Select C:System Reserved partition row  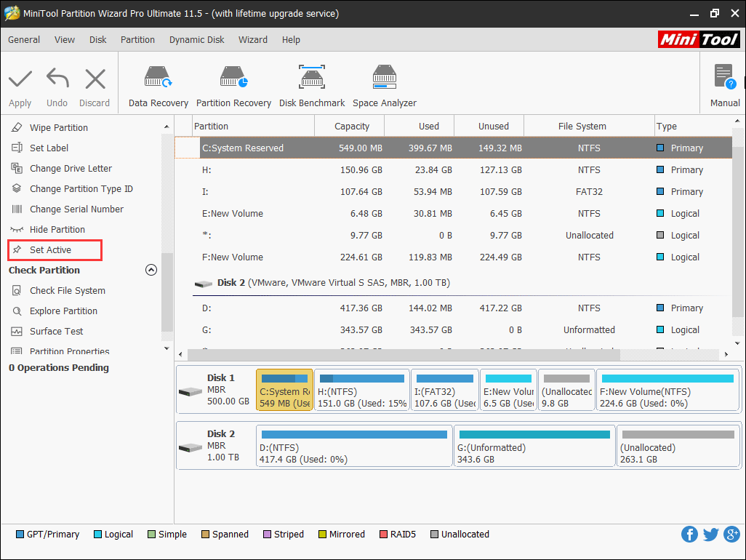click(454, 148)
